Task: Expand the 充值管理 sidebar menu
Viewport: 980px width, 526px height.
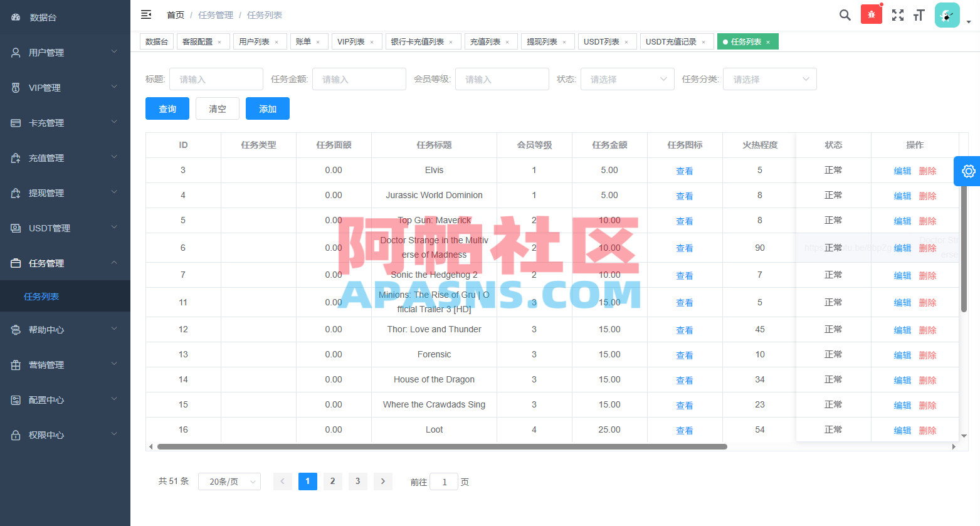Action: pyautogui.click(x=65, y=158)
